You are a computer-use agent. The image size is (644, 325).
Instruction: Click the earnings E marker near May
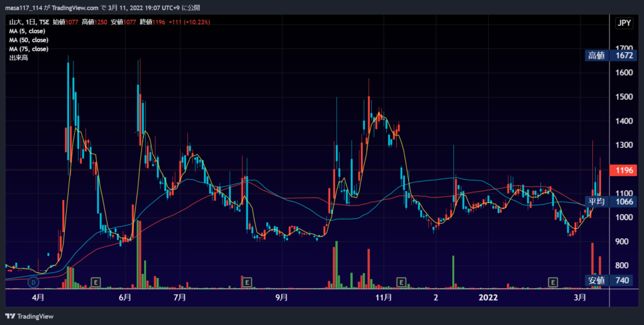point(96,282)
